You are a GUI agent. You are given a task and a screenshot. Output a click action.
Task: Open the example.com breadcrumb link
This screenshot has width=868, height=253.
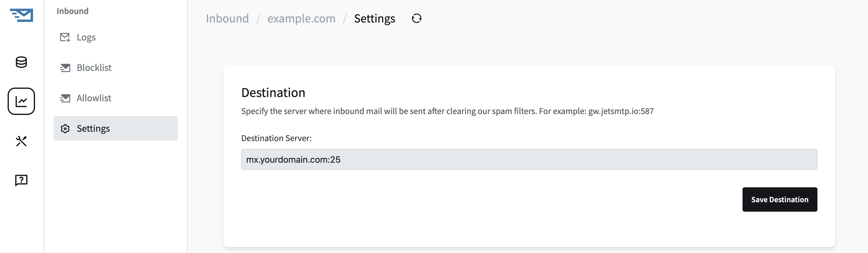point(301,18)
